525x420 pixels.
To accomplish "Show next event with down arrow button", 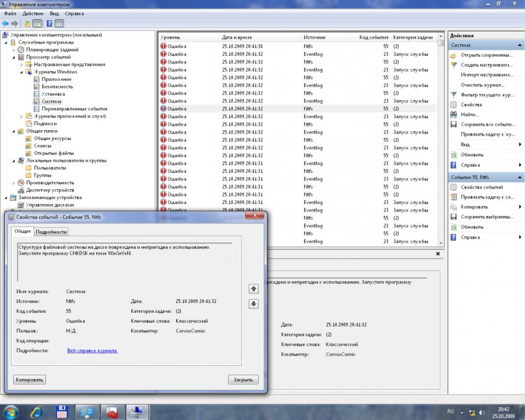I will [x=253, y=304].
